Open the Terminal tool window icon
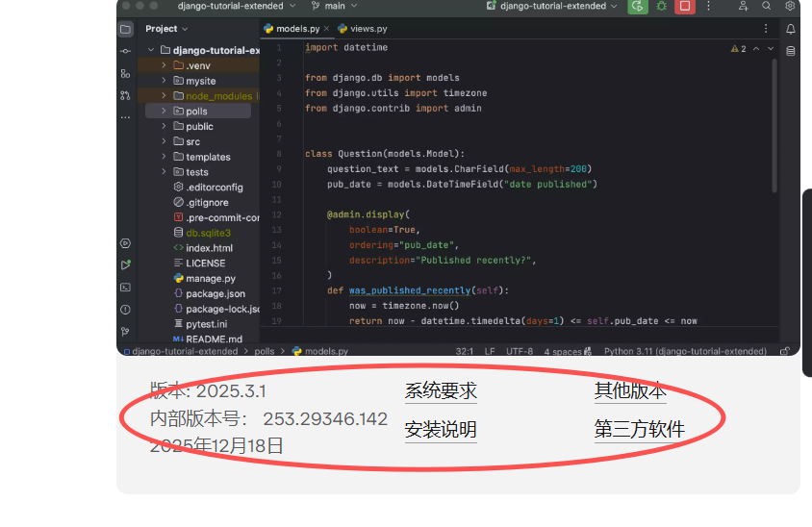 (x=126, y=288)
